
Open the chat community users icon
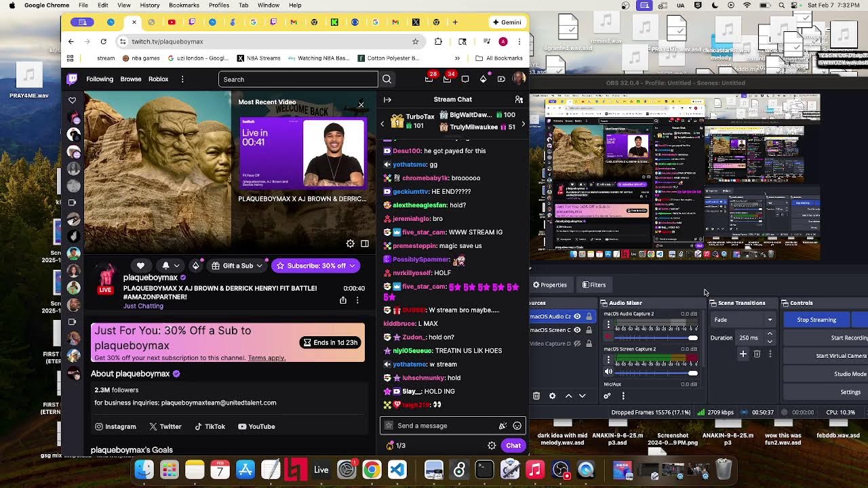pos(519,100)
